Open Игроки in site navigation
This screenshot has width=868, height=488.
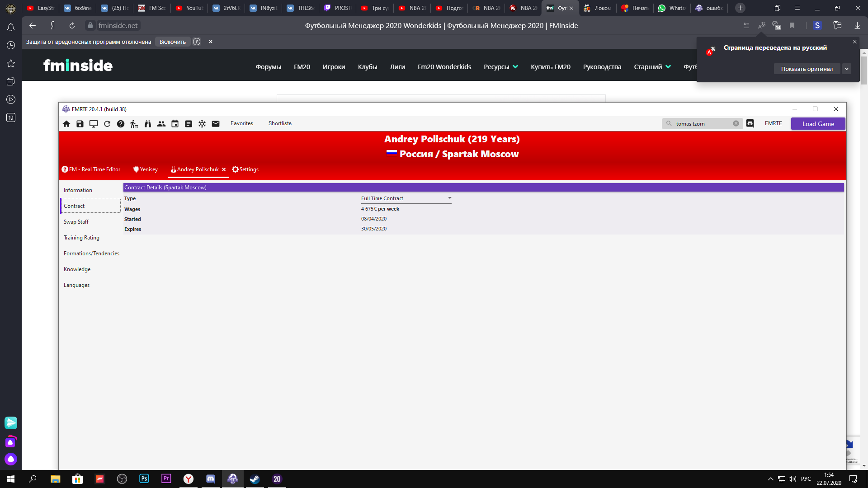pyautogui.click(x=334, y=67)
